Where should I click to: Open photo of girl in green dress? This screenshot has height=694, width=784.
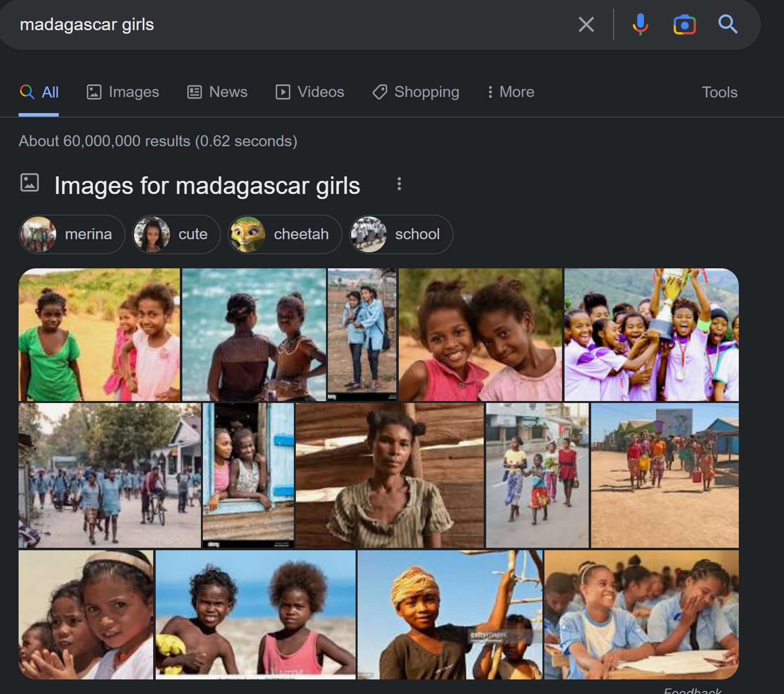99,335
